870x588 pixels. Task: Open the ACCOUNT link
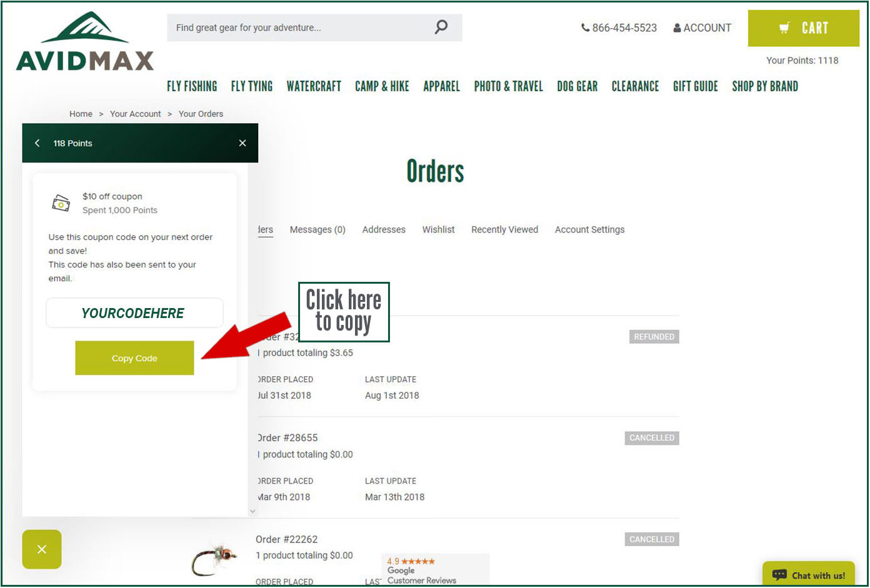point(702,28)
